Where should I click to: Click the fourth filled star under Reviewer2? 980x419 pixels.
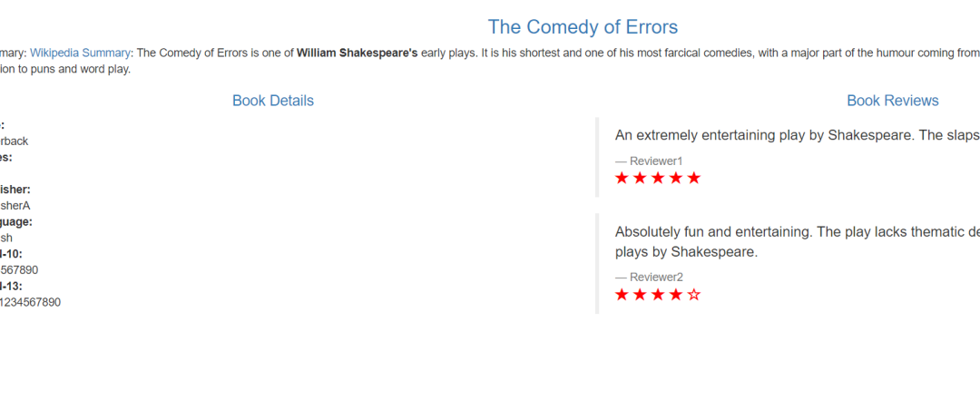point(676,295)
